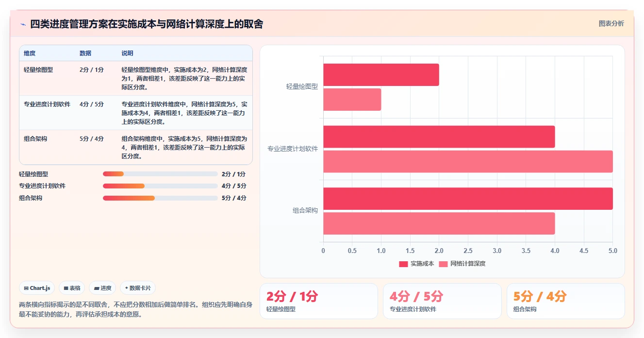Select the 轻量绘图型 table row name
The height and width of the screenshot is (338, 644).
coord(38,70)
